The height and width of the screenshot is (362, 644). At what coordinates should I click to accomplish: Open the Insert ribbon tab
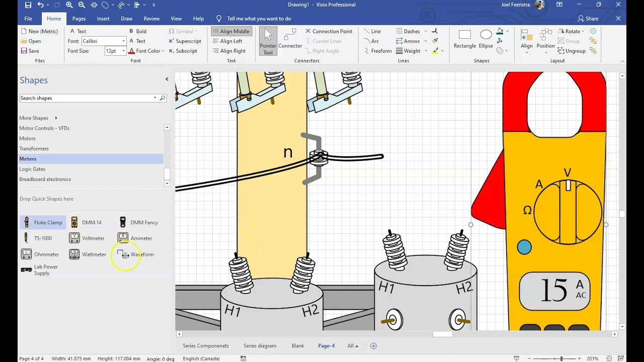[x=103, y=19]
